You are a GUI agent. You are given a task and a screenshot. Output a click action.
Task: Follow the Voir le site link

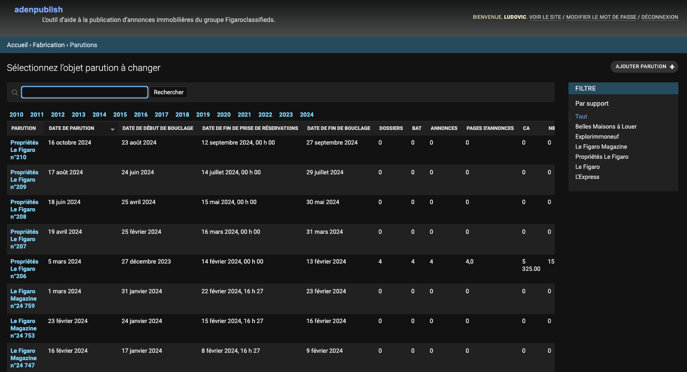[545, 17]
